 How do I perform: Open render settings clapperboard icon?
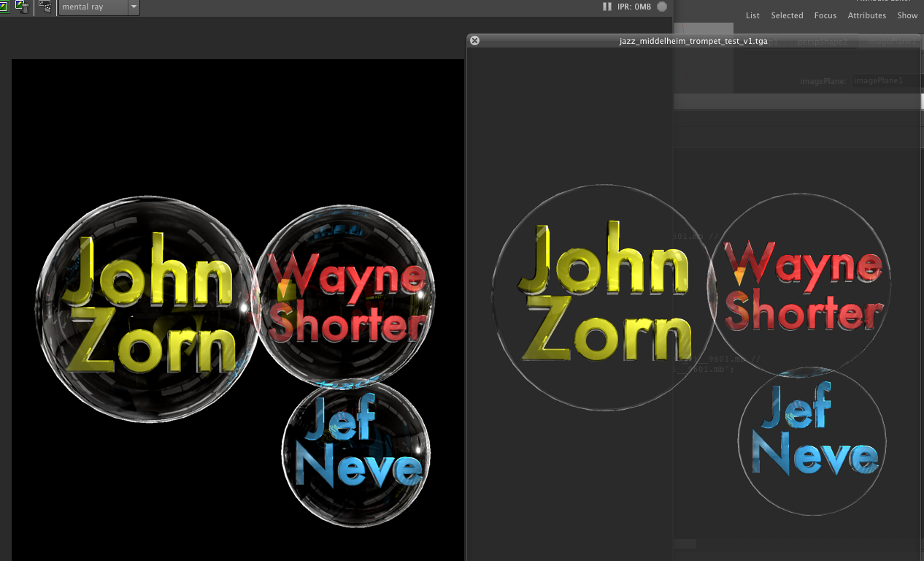(x=45, y=7)
